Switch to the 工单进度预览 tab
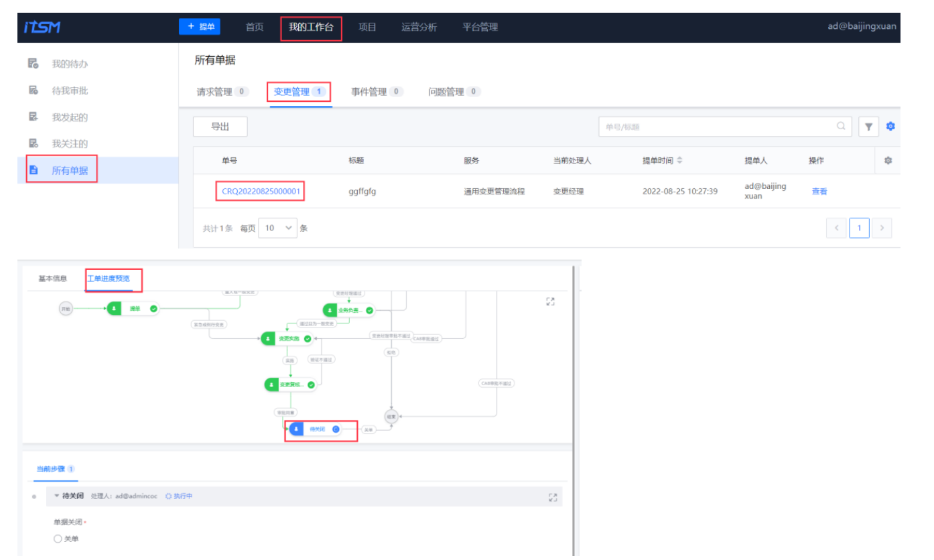 pyautogui.click(x=109, y=279)
